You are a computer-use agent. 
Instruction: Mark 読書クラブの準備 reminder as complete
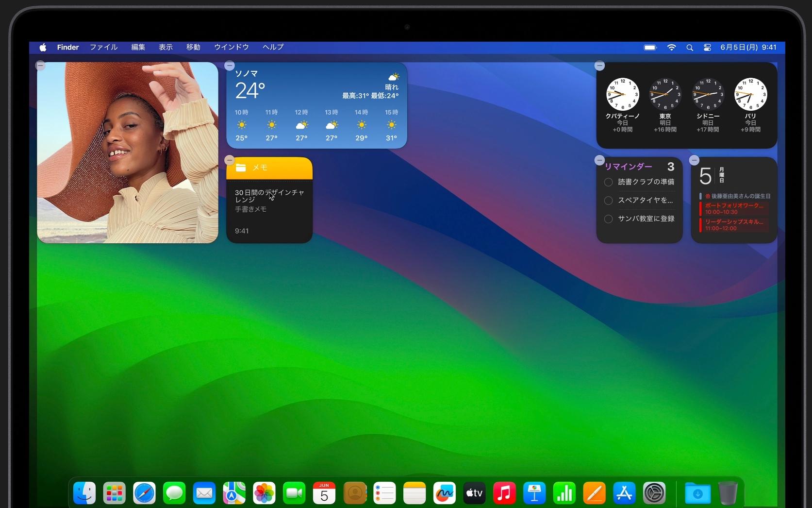(608, 182)
